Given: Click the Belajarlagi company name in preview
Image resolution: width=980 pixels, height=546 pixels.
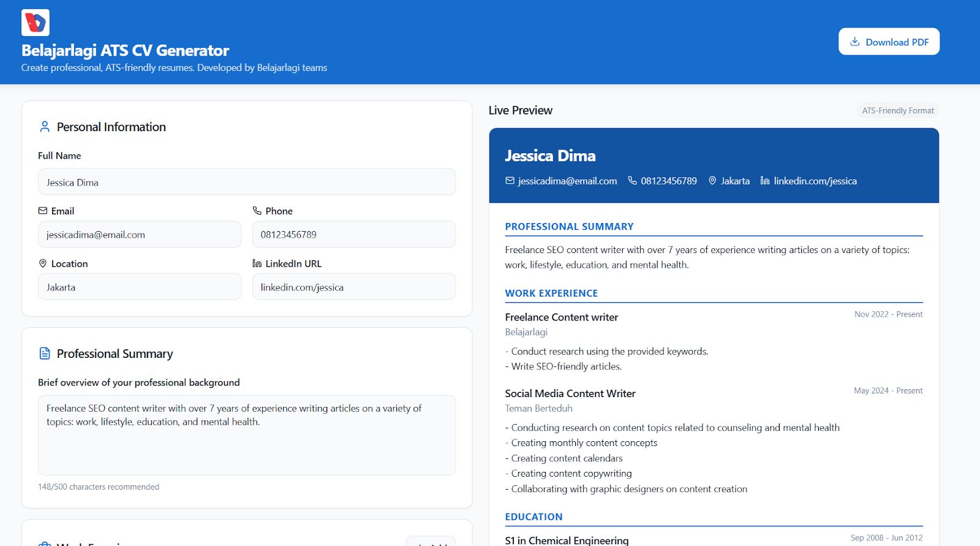Looking at the screenshot, I should tap(526, 332).
